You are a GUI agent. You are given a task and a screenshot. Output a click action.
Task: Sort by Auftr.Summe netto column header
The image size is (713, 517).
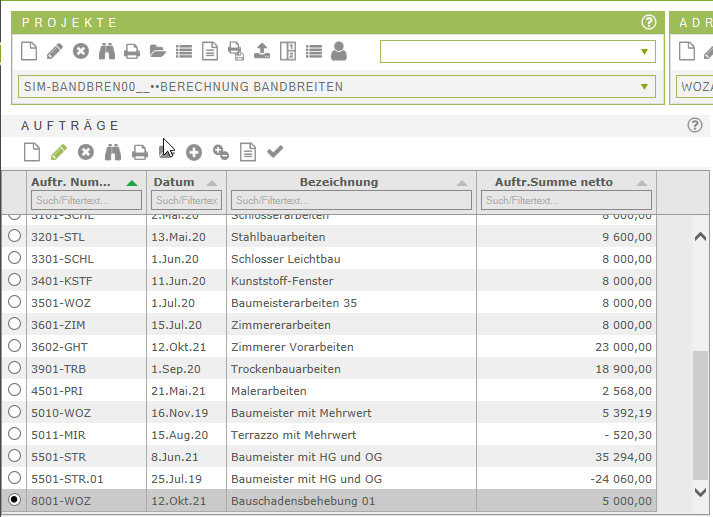pyautogui.click(x=553, y=182)
